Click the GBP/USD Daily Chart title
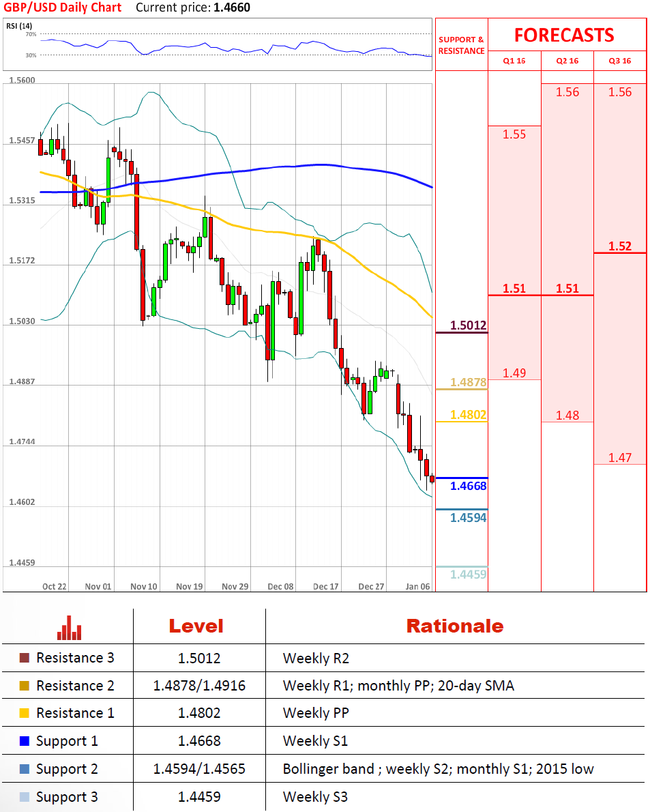 [x=63, y=8]
